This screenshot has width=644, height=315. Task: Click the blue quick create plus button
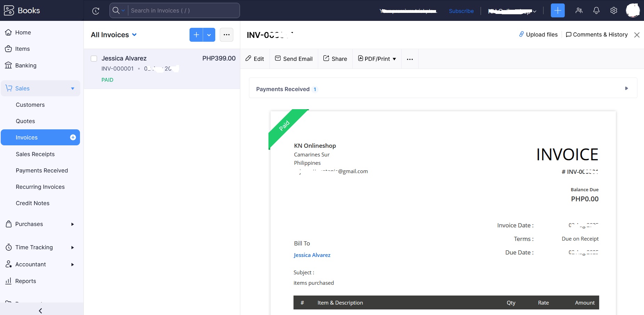click(557, 10)
